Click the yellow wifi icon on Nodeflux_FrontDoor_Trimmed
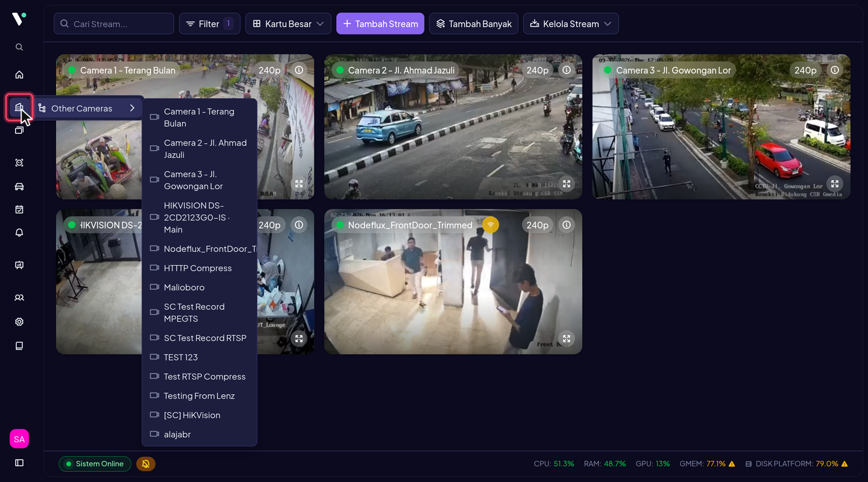868x482 pixels. tap(491, 225)
